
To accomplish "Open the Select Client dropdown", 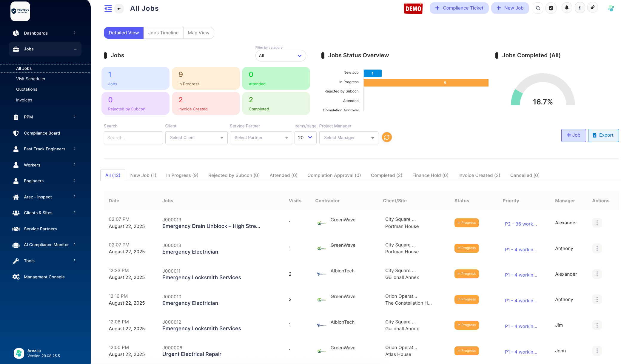I will [x=196, y=138].
